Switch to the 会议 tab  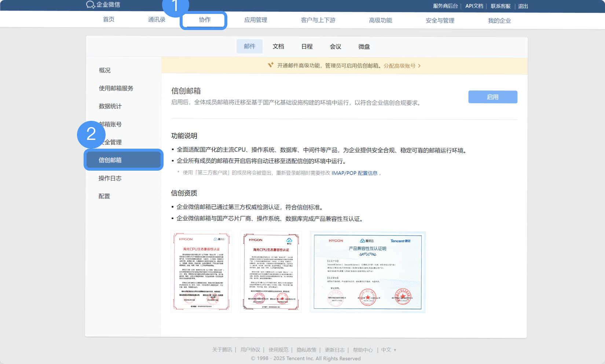[x=335, y=47]
